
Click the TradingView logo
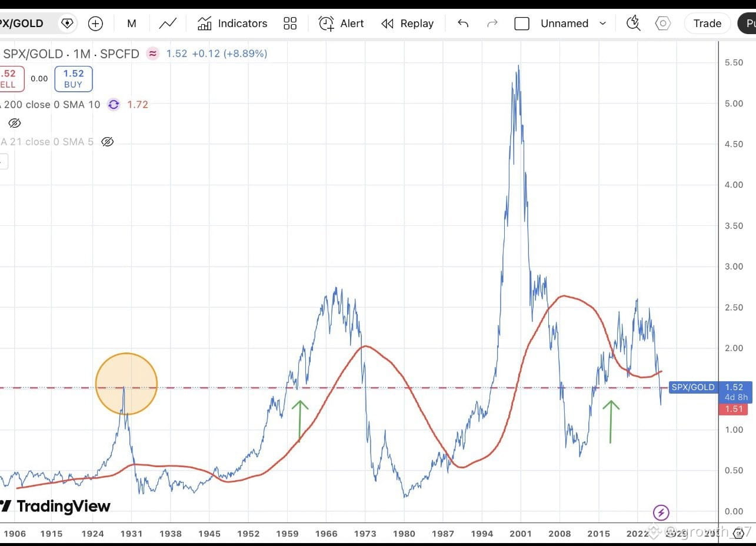click(x=55, y=506)
